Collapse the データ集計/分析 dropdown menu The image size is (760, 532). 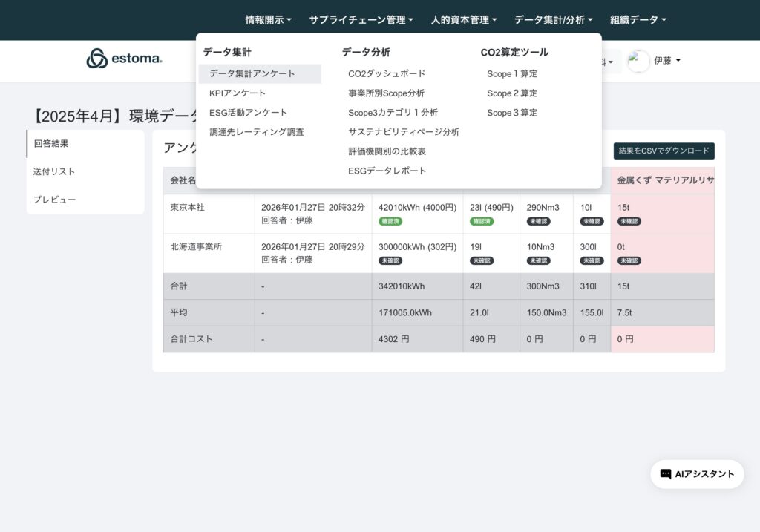(553, 20)
